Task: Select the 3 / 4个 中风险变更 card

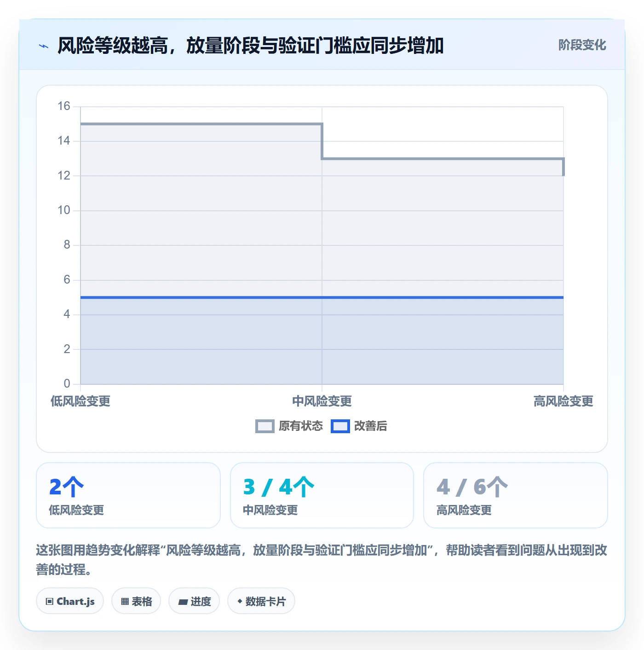Action: [322, 495]
